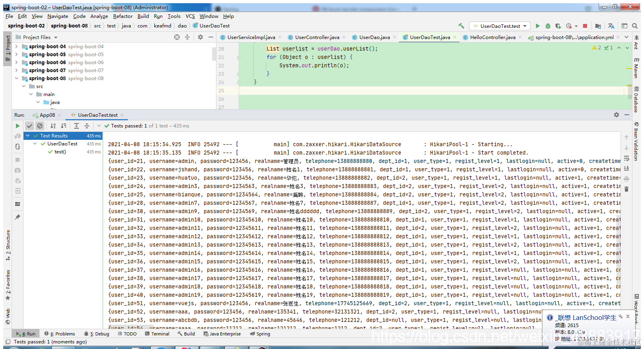The height and width of the screenshot is (349, 644).
Task: Stop the running process in main toolbar
Action: pyautogui.click(x=585, y=26)
